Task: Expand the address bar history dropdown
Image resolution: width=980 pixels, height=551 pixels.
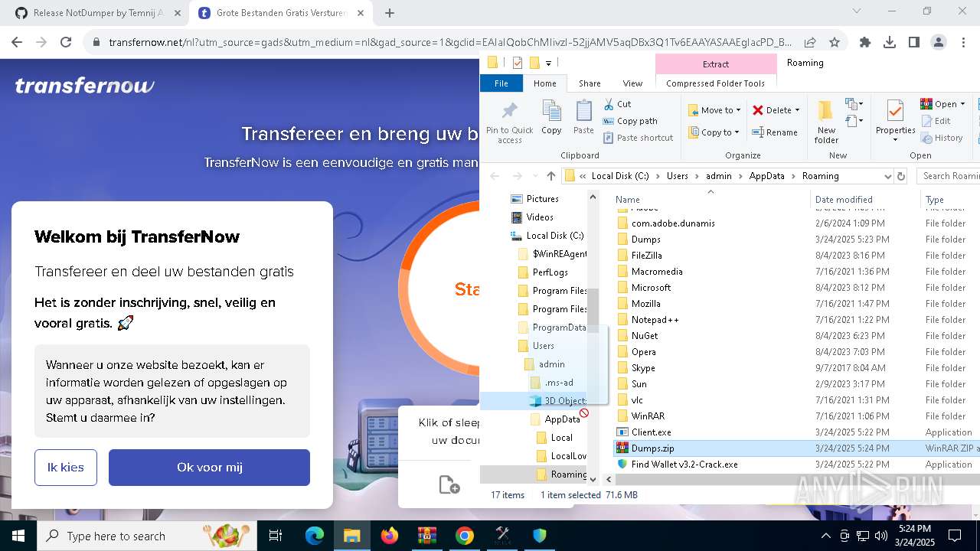Action: coord(887,176)
